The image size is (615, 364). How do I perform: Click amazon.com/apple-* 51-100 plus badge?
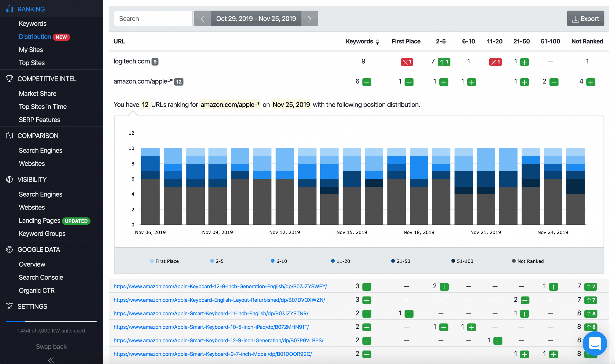554,82
